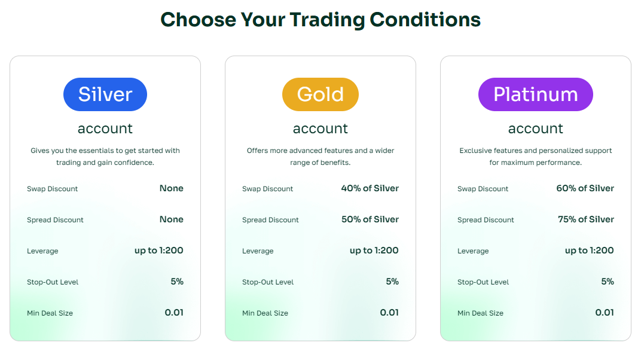Click the Platinum Stop-Out Level label
The width and height of the screenshot is (644, 355).
pyautogui.click(x=483, y=282)
